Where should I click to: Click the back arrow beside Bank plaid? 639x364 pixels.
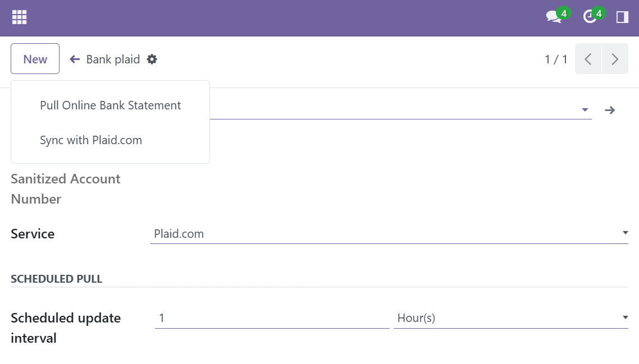tap(75, 59)
